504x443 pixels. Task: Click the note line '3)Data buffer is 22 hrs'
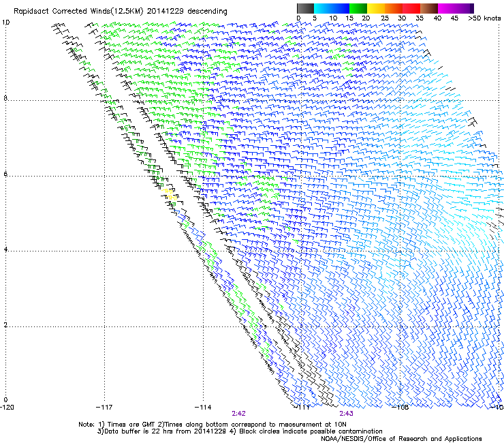[240, 431]
